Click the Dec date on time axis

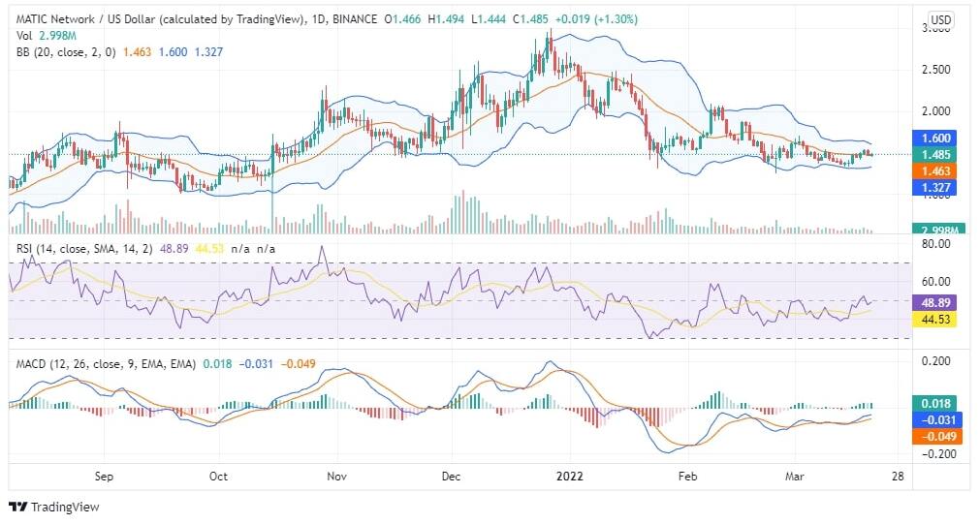(x=451, y=477)
